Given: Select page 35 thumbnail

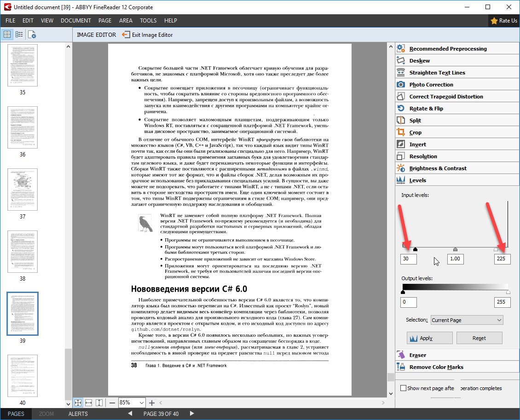Looking at the screenshot, I should coord(23,65).
